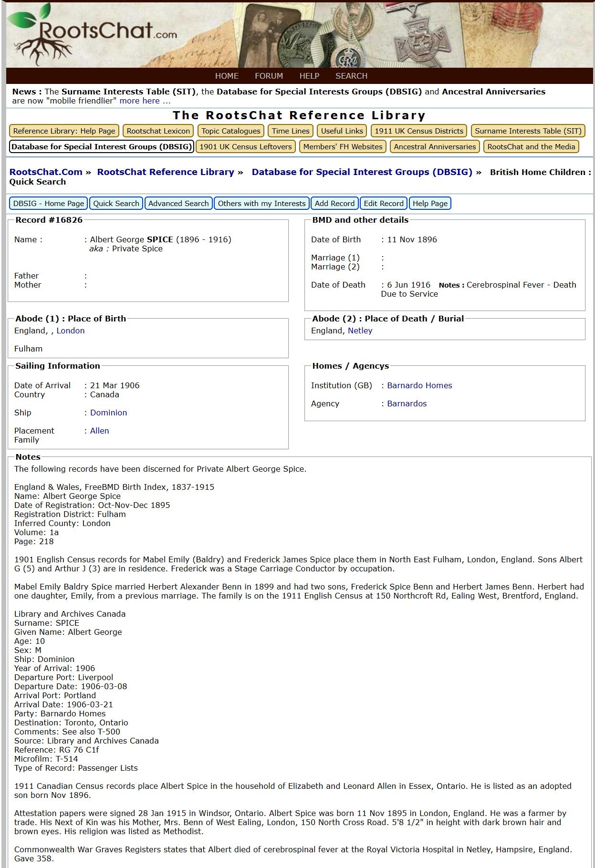Screen dimensions: 595x868
Task: Open the FORUM menu item
Action: pos(269,76)
